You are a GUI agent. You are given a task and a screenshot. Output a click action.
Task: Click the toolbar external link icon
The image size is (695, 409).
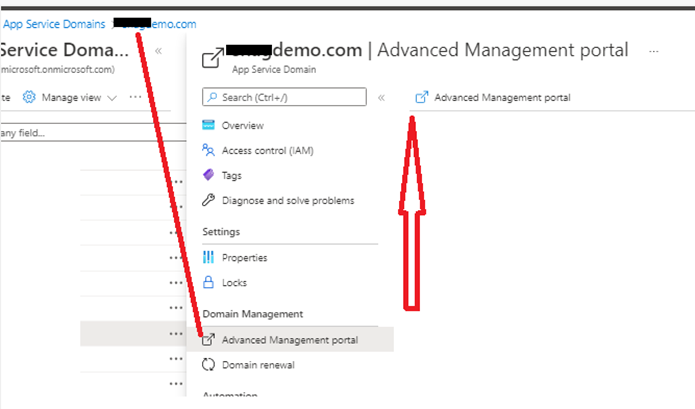pos(422,97)
